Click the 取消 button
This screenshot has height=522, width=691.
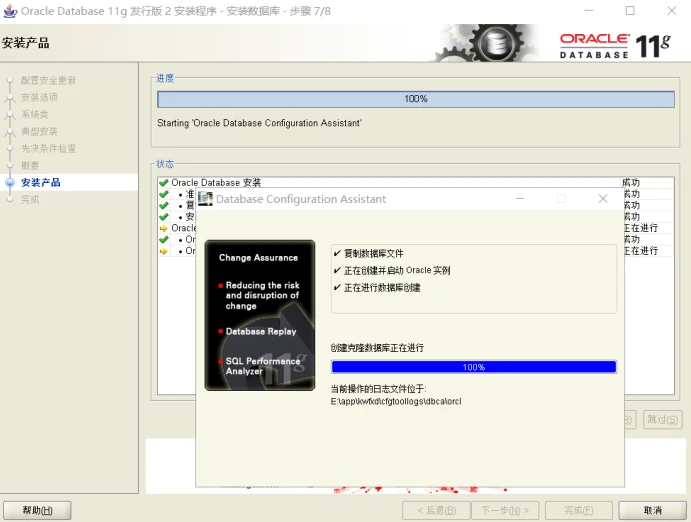(653, 511)
